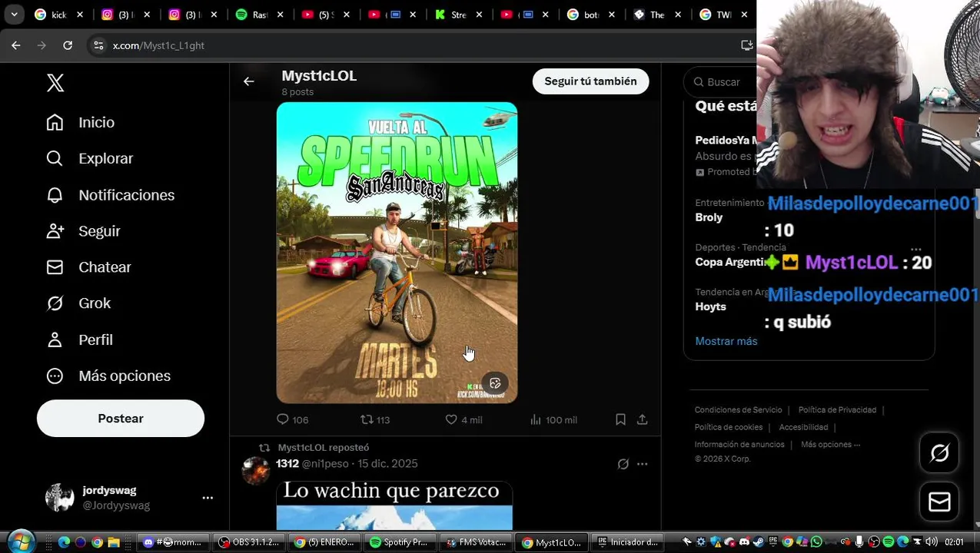Go to Perfil in the sidebar
The width and height of the screenshot is (980, 553).
(x=79, y=339)
